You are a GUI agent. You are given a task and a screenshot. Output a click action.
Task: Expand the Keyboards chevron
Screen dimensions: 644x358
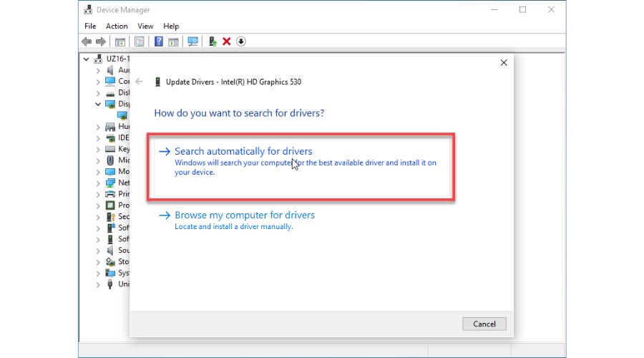coord(98,149)
